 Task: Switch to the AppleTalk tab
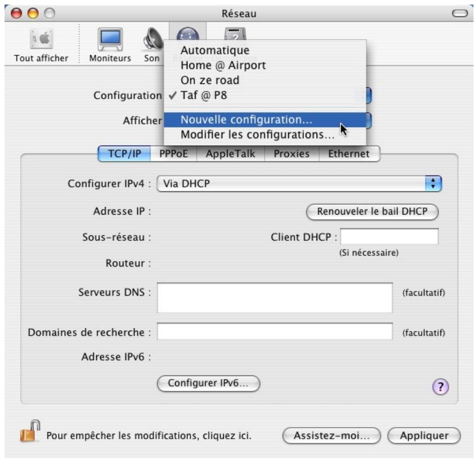pyautogui.click(x=231, y=153)
